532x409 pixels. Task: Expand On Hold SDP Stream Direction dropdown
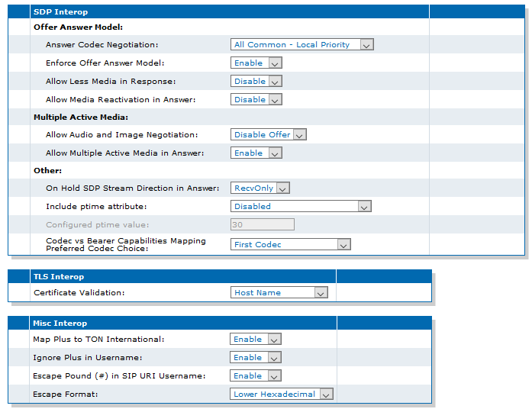260,188
